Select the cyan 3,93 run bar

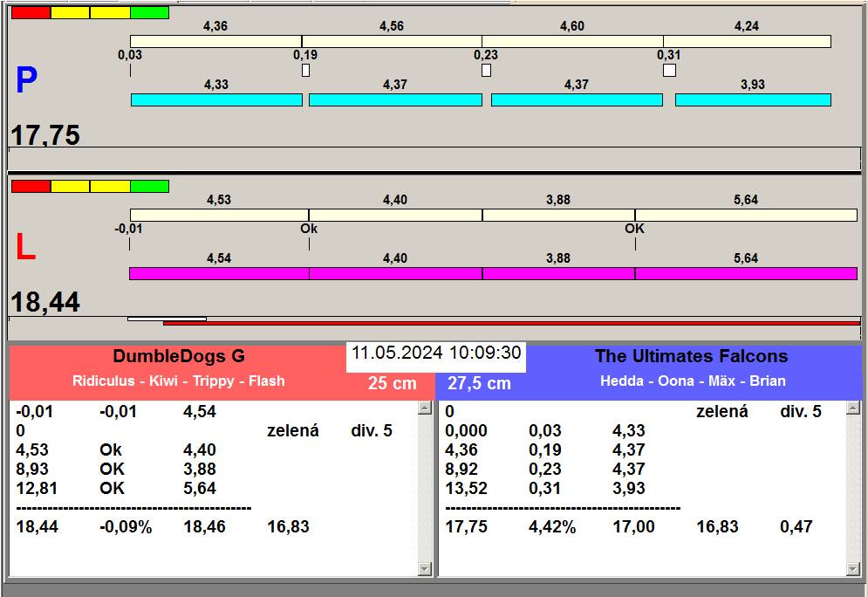pos(753,100)
